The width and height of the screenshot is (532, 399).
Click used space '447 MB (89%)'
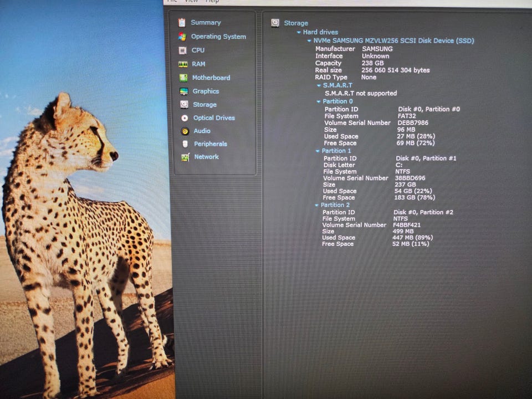point(412,238)
